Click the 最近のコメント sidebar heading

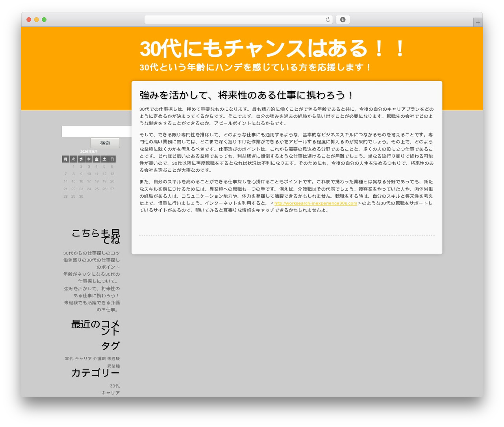point(95,327)
